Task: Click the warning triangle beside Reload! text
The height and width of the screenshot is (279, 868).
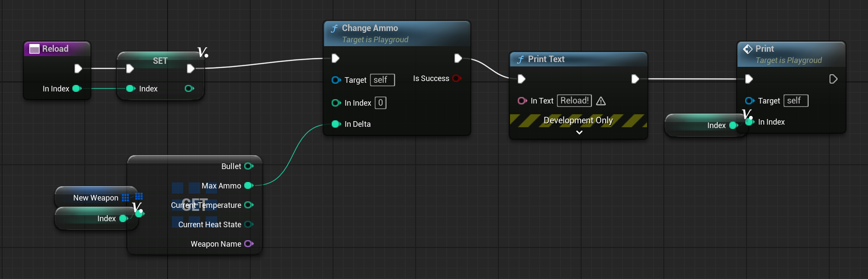Action: pyautogui.click(x=601, y=101)
